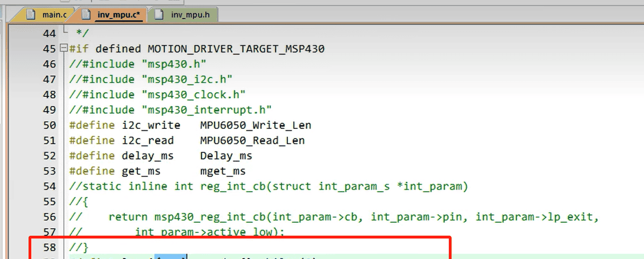Collapse the #if block at line 45
The height and width of the screenshot is (259, 644).
(63, 49)
